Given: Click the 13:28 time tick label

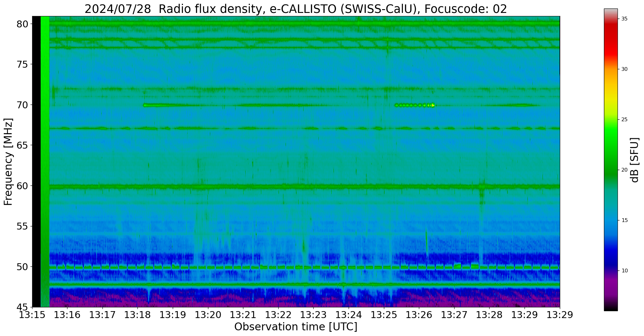Looking at the screenshot, I should click(x=490, y=315).
